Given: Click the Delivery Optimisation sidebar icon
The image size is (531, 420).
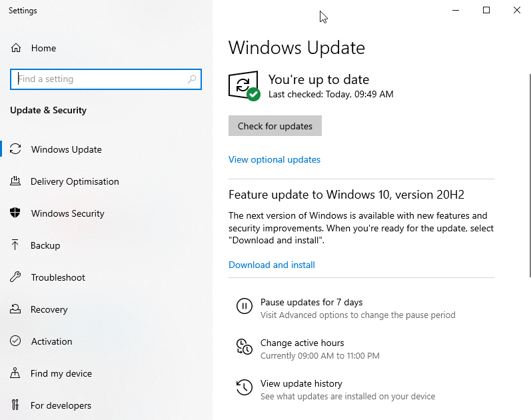Looking at the screenshot, I should (x=15, y=181).
